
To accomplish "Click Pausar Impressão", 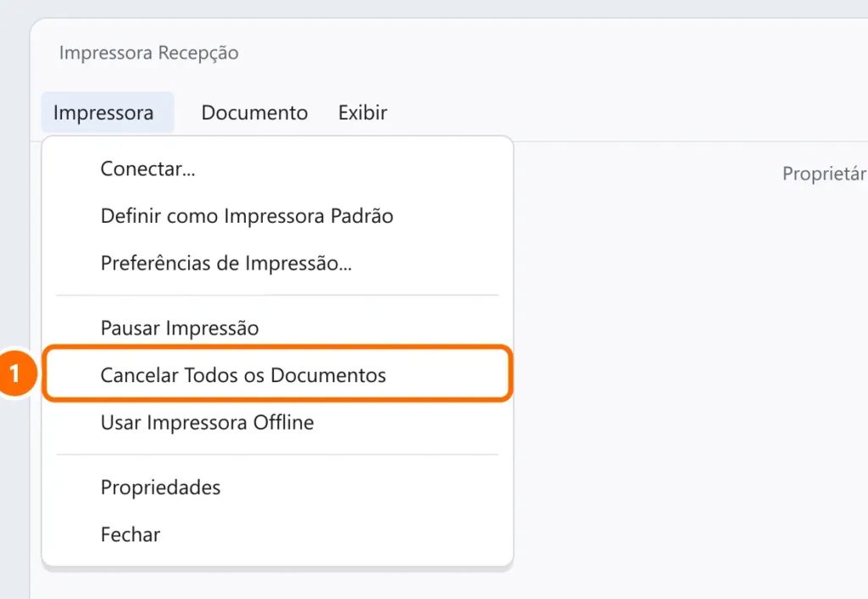I will pyautogui.click(x=277, y=328).
